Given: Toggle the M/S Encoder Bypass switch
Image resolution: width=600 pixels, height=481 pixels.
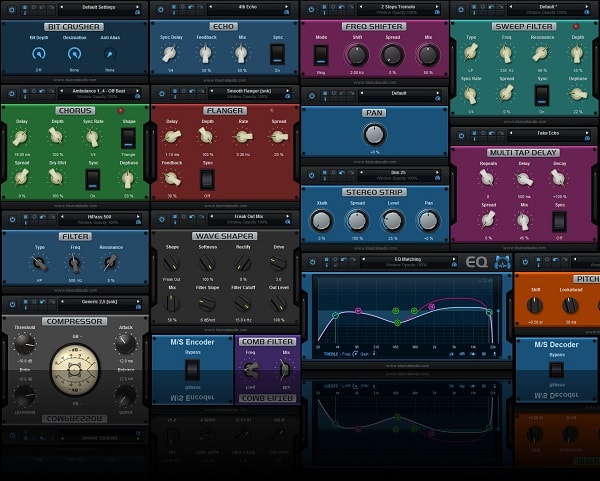Looking at the screenshot, I should coord(192,369).
